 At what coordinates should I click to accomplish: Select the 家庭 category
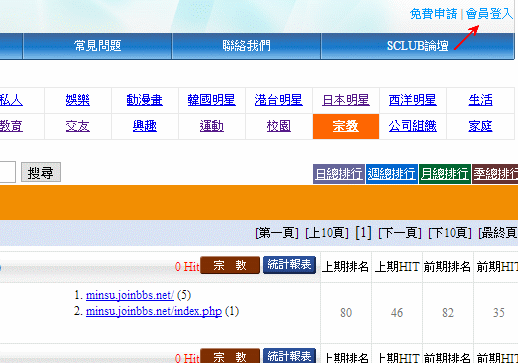click(x=480, y=126)
